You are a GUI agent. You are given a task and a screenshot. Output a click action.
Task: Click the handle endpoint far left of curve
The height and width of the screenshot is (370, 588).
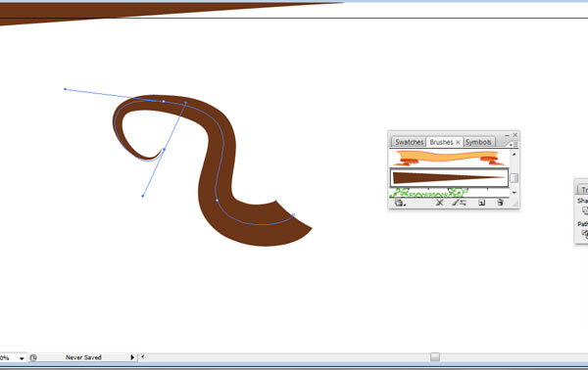coord(66,89)
